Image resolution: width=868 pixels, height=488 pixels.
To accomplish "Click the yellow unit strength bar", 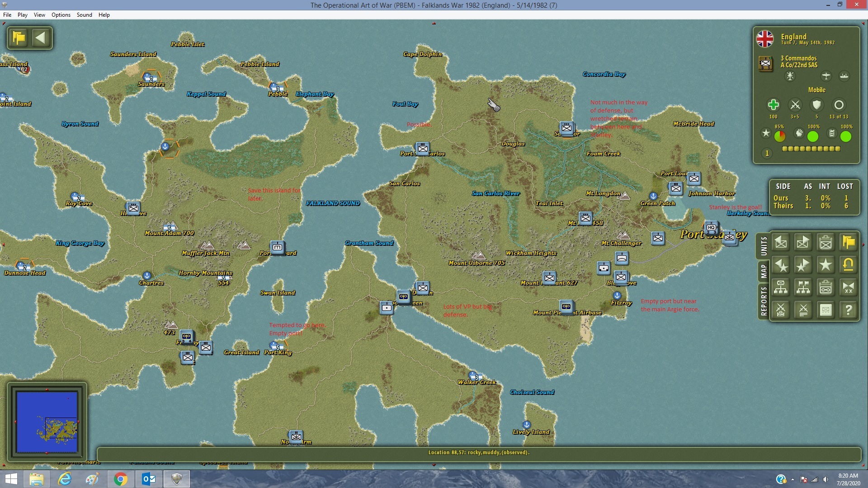I will 811,149.
